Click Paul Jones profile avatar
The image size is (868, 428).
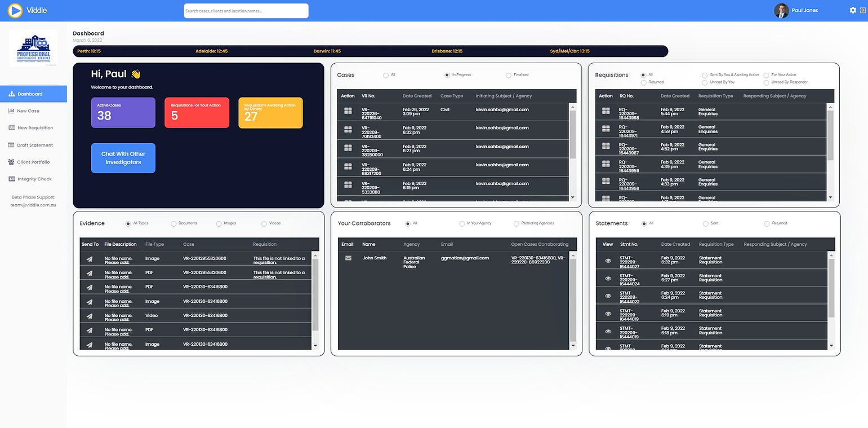[x=781, y=11]
